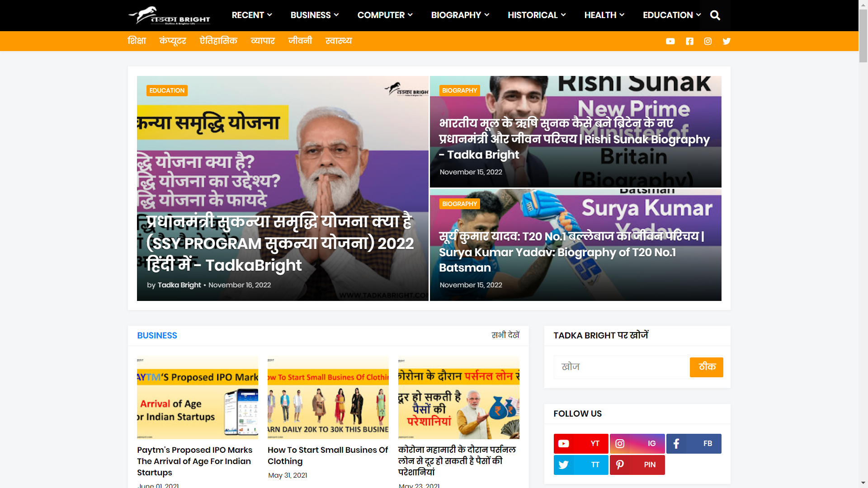Image resolution: width=868 pixels, height=488 pixels.
Task: Click the FB follow button
Action: coord(694,443)
